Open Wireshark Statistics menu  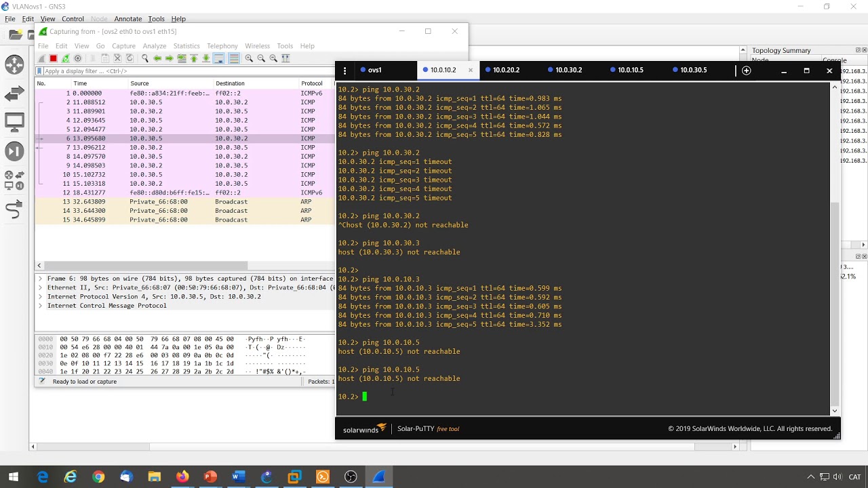[x=186, y=46]
